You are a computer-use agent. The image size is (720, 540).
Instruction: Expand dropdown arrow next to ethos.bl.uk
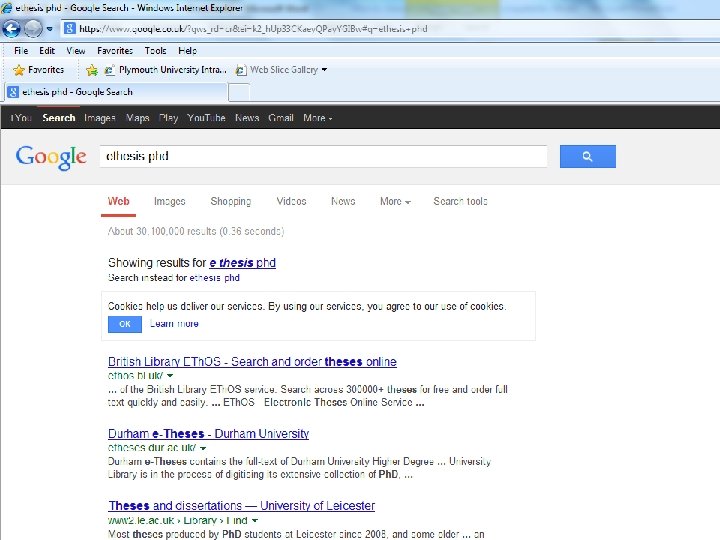click(x=170, y=376)
